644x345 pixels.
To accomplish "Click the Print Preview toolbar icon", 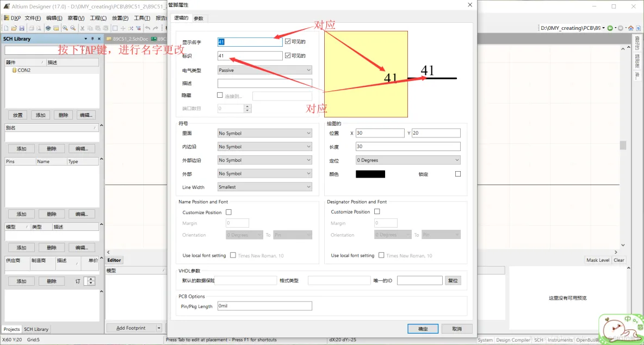I will [39, 28].
